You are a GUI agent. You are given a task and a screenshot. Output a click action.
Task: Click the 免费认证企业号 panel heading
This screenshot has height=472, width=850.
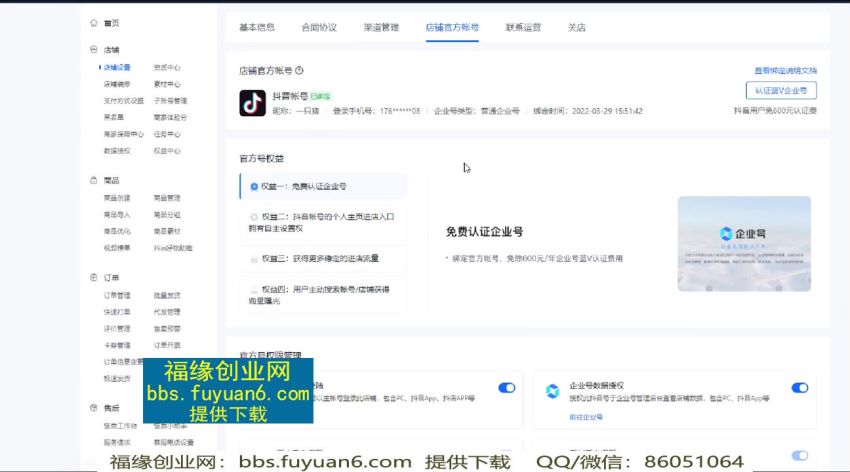click(x=484, y=232)
